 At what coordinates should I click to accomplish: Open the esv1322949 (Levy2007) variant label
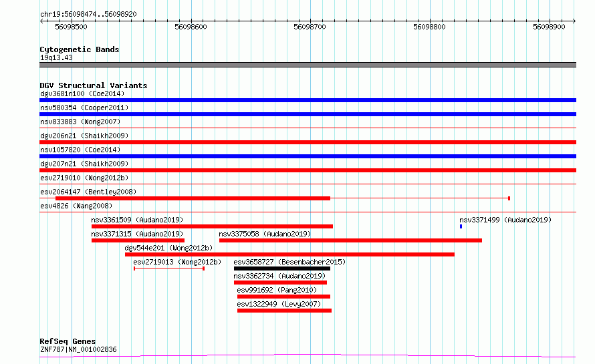[x=279, y=304]
